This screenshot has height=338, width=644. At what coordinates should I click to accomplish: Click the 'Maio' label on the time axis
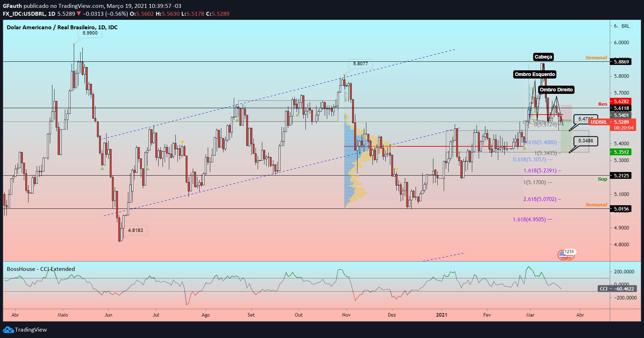[x=63, y=315]
